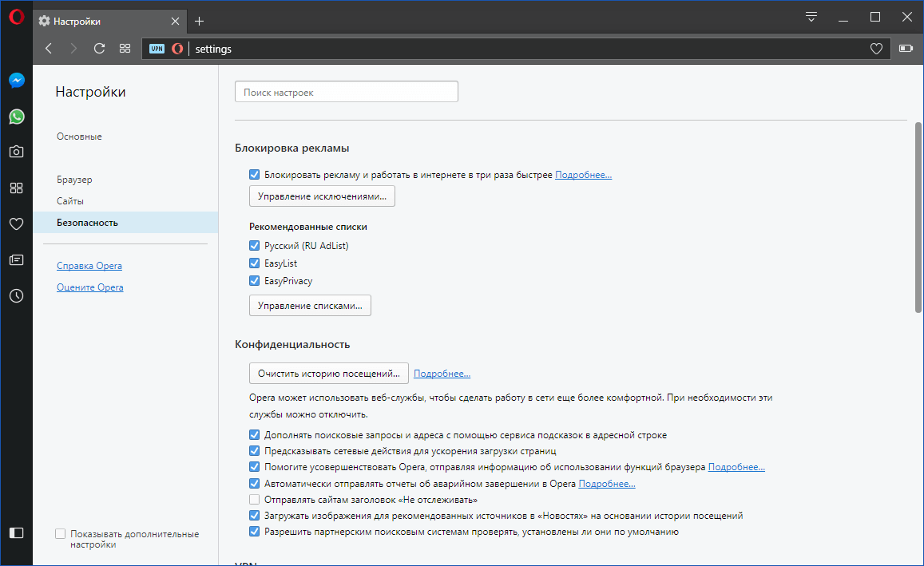
Task: Click the VPN badge in address bar
Action: 157,49
